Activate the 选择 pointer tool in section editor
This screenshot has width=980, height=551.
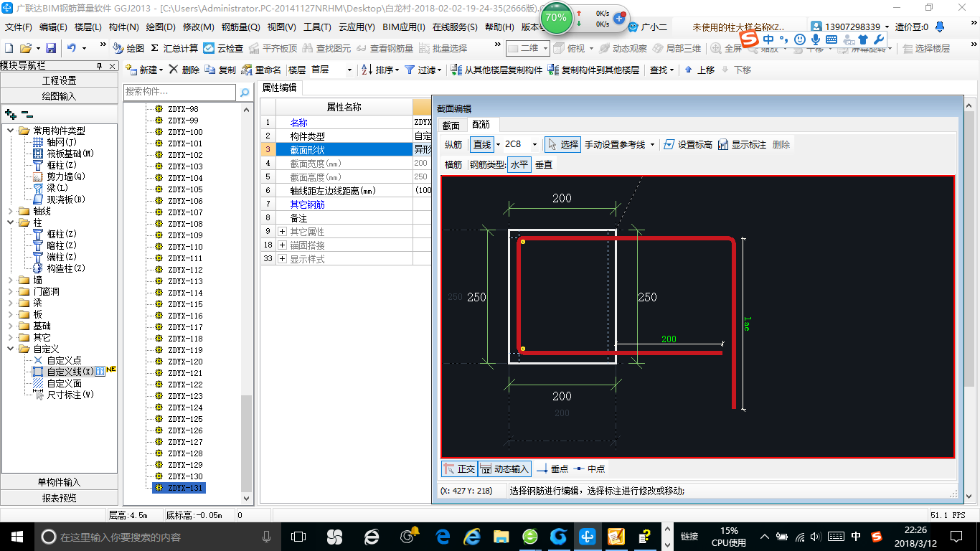tap(562, 144)
